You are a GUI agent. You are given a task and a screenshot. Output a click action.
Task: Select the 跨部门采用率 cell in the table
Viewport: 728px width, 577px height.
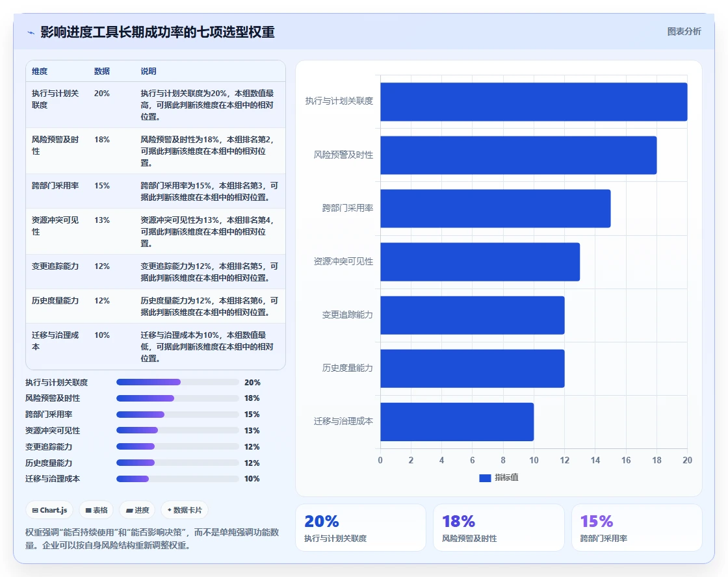point(55,186)
